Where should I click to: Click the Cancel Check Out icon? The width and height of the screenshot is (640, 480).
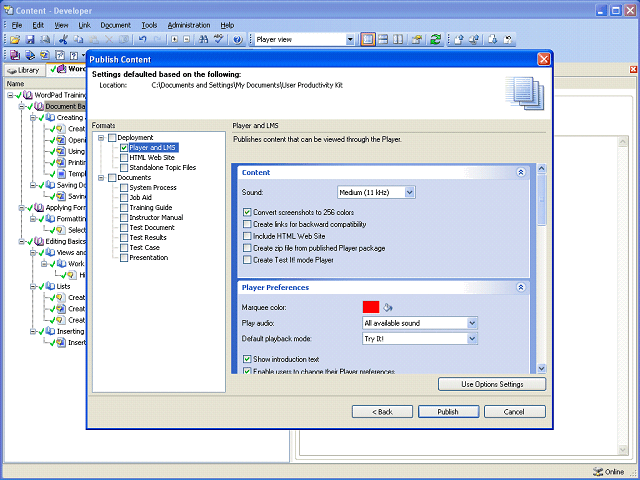(x=508, y=40)
